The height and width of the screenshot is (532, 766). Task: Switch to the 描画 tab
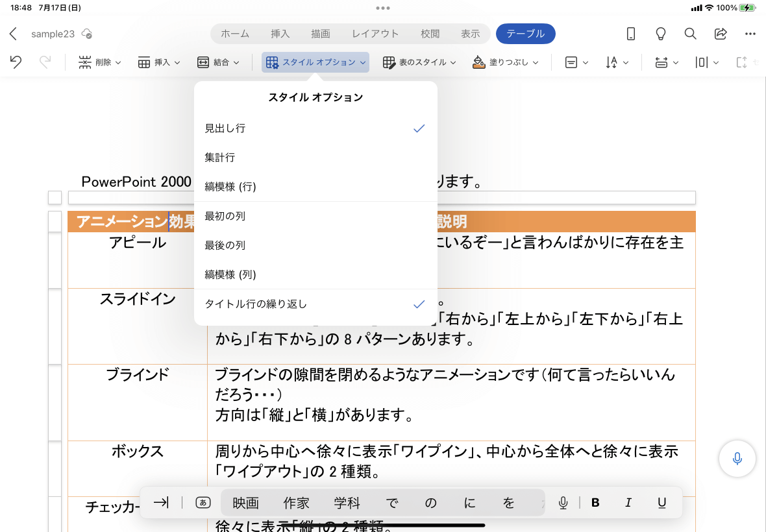321,34
